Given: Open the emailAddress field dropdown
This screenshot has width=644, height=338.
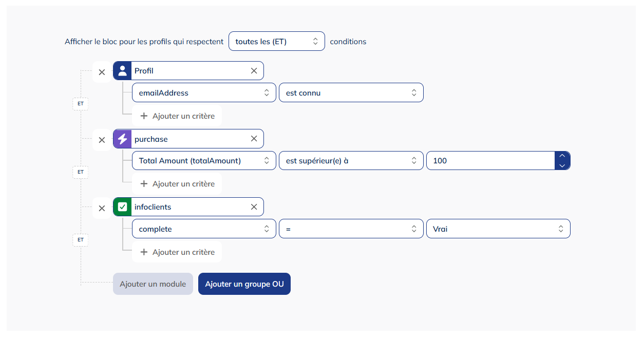Looking at the screenshot, I should (x=204, y=93).
